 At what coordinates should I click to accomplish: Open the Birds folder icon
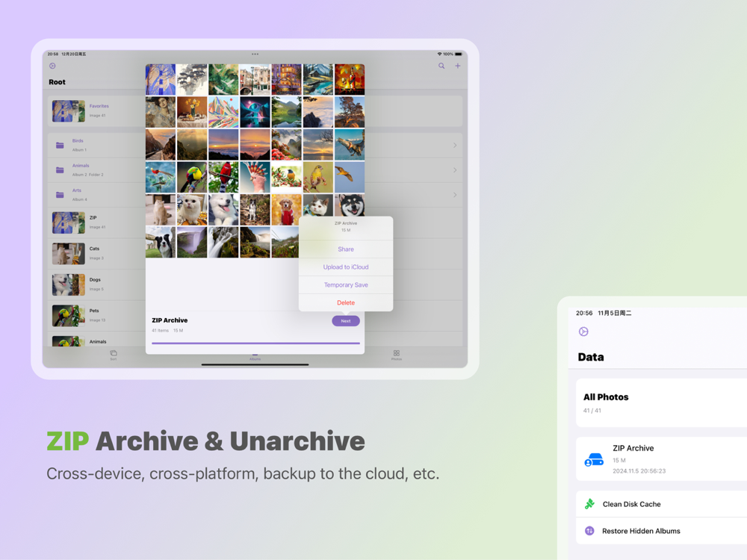60,146
